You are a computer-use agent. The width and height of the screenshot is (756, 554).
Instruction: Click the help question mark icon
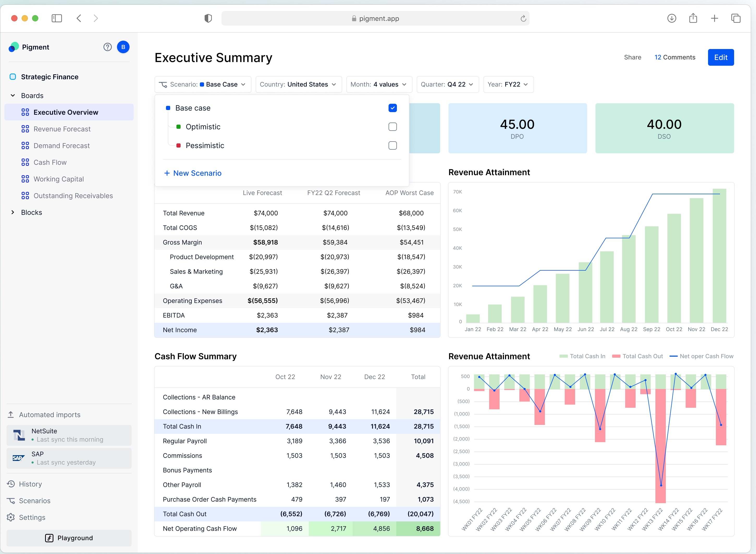(x=107, y=47)
